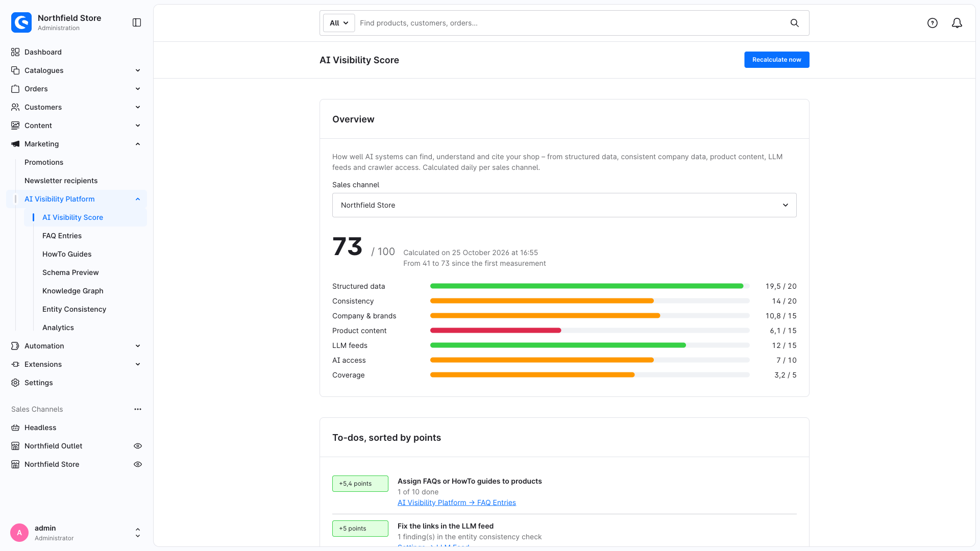Click the Content icon in sidebar
The height and width of the screenshot is (551, 980).
(x=15, y=126)
